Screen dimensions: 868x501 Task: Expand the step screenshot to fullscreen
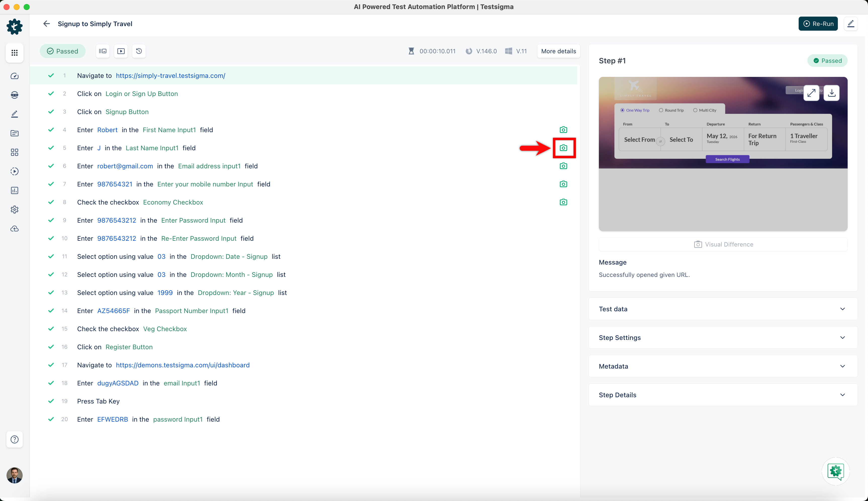point(811,93)
